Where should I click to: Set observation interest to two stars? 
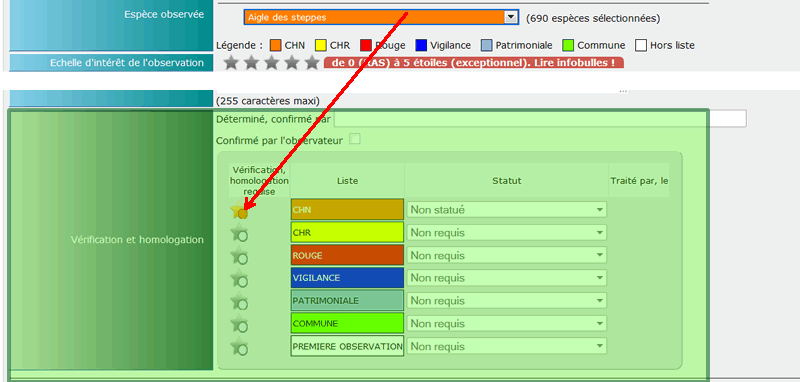251,63
